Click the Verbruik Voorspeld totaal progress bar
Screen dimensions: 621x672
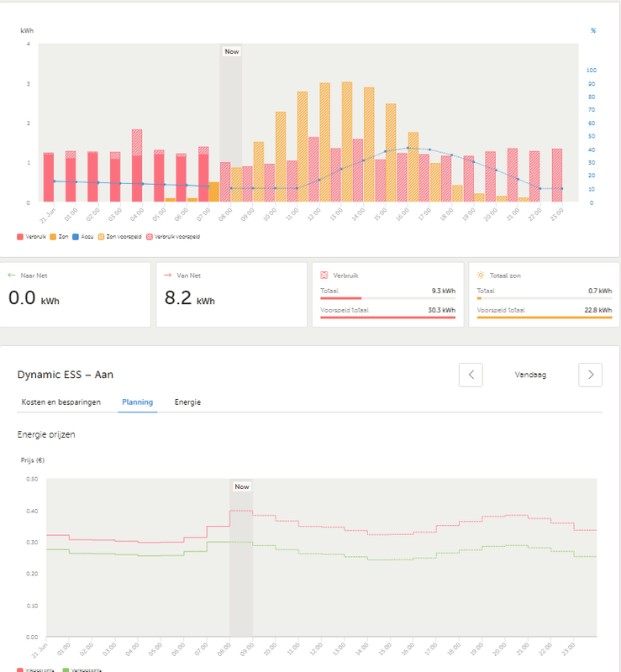(x=387, y=318)
